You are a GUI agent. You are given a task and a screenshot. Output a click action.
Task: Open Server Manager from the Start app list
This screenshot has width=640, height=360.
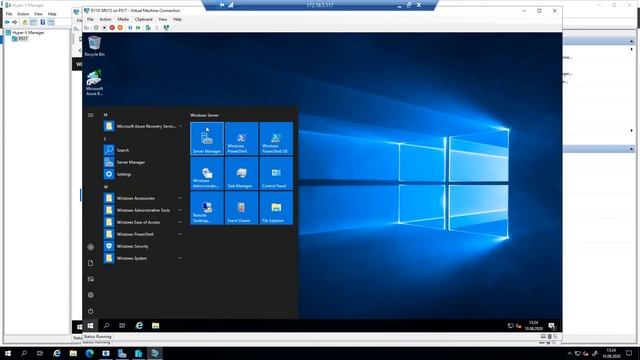(x=142, y=162)
